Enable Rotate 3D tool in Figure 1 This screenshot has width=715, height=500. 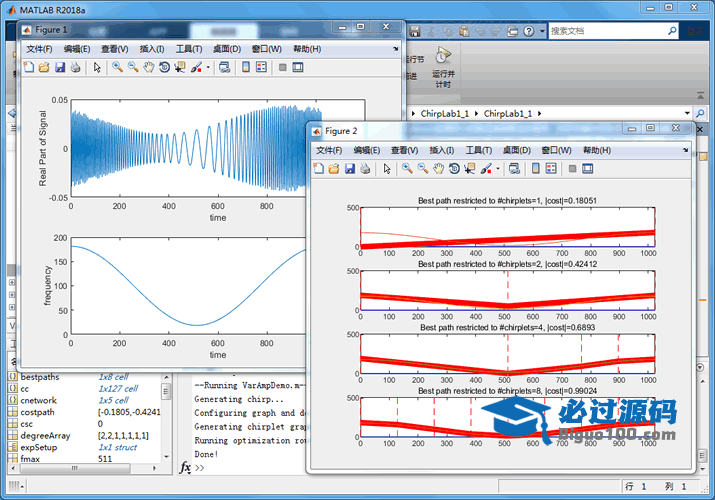pyautogui.click(x=164, y=67)
